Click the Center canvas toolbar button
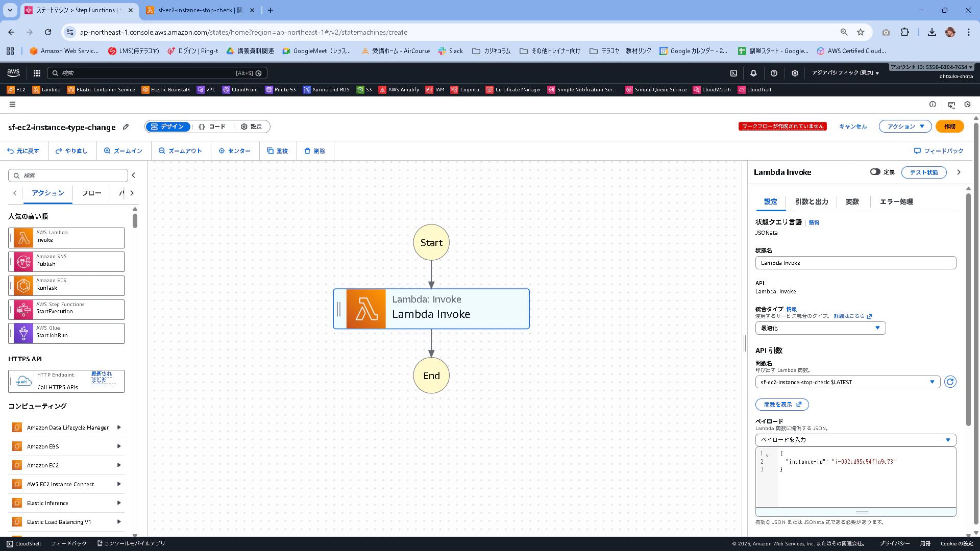The image size is (980, 551). (x=235, y=151)
